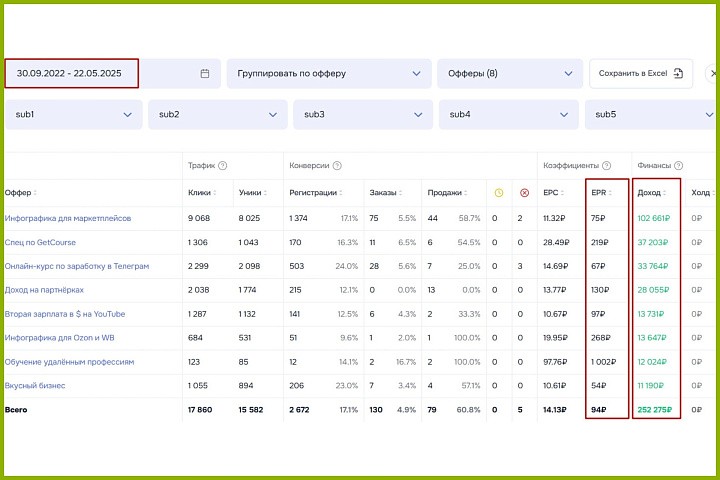This screenshot has height=480, width=720.
Task: Click the Вкусный бизнес offer link
Action: 35,385
